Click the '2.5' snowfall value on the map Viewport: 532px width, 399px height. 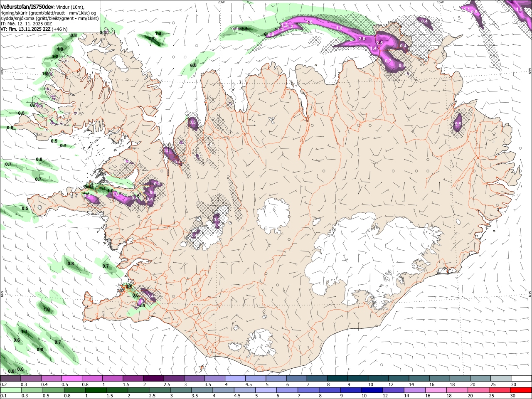coord(379,43)
